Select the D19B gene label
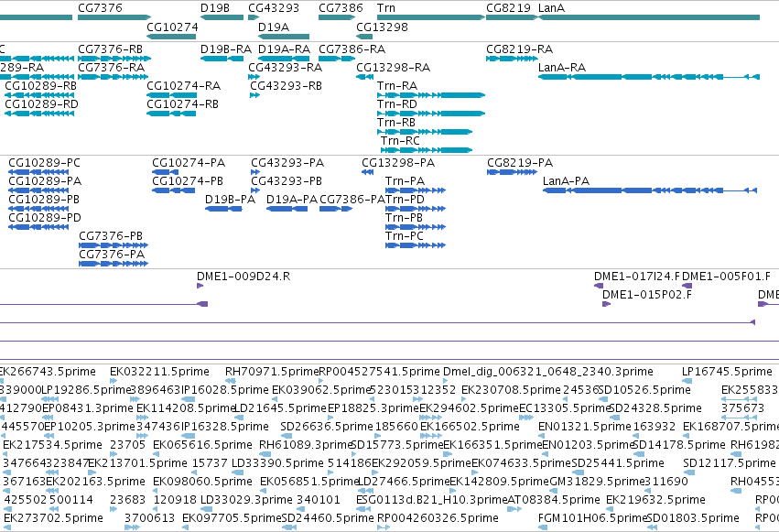 [214, 8]
